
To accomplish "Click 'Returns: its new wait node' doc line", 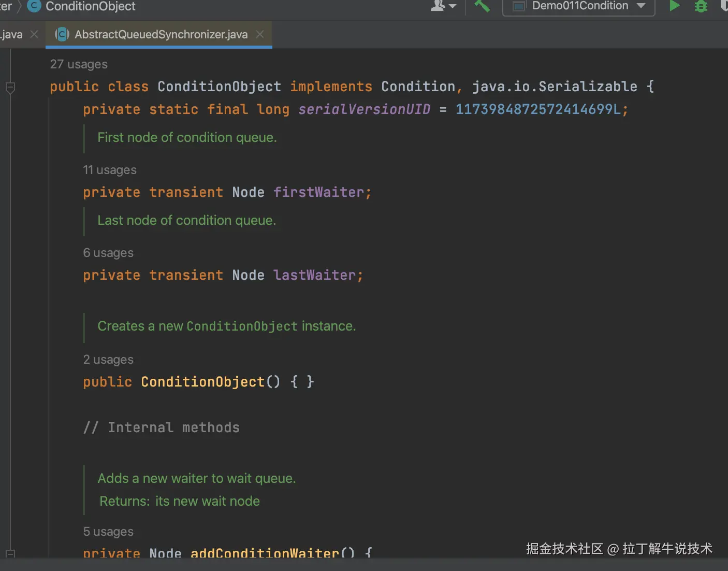I will (180, 501).
